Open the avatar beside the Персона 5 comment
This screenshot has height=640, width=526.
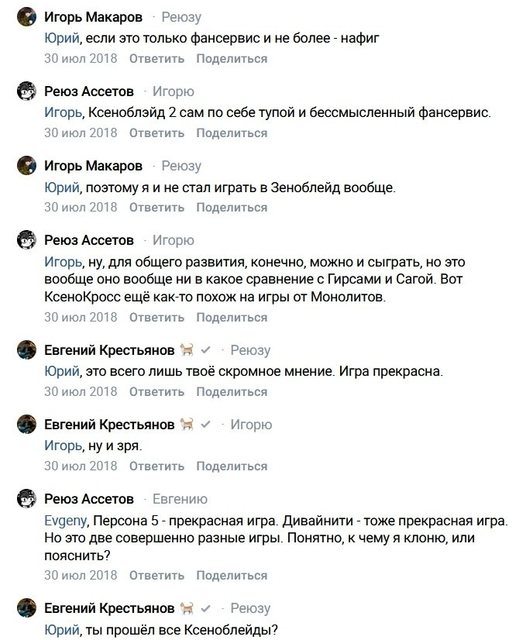click(27, 499)
